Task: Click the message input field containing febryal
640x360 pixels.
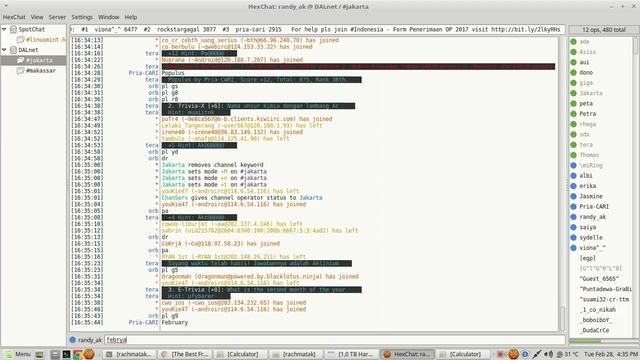Action: (335, 340)
